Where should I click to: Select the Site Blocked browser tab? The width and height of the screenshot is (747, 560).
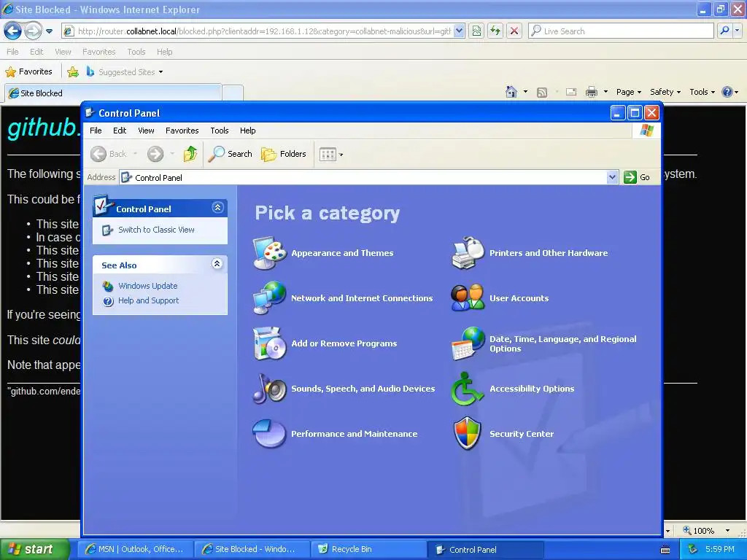(x=113, y=93)
